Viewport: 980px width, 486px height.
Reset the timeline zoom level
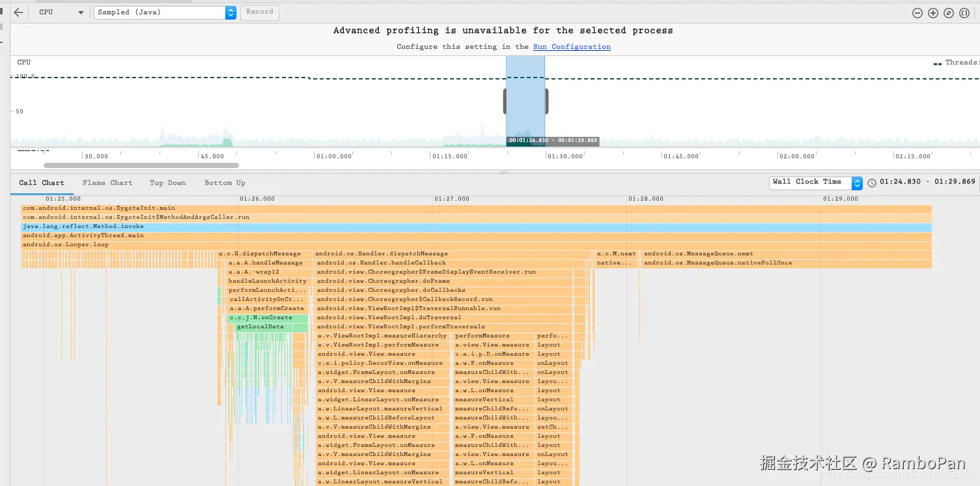pos(949,13)
